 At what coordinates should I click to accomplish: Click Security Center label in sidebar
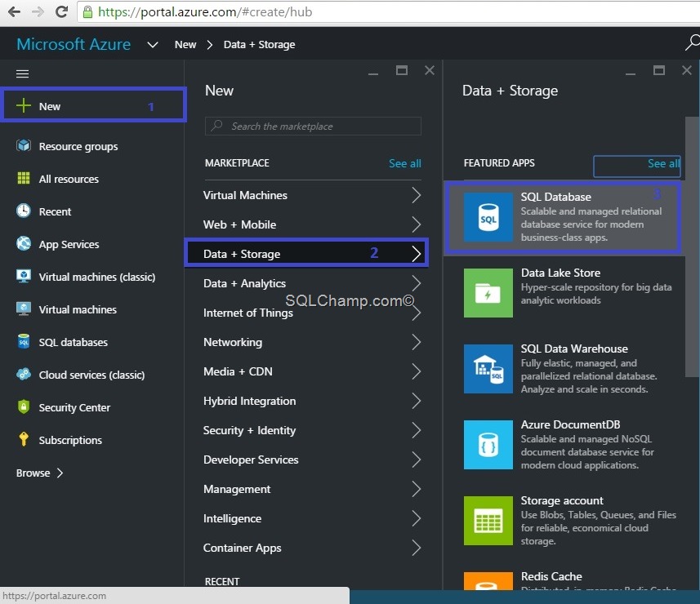(74, 407)
